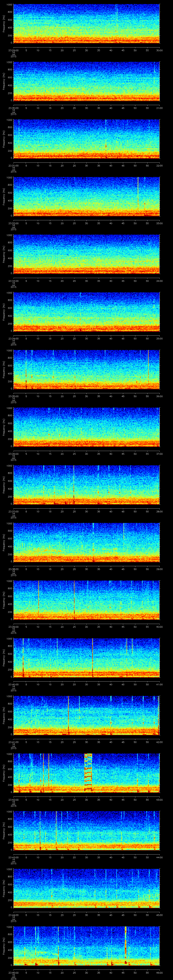Select the 23:31:00 time axis label
Image resolution: width=173 pixels, height=980 pixels.
[x=13, y=165]
